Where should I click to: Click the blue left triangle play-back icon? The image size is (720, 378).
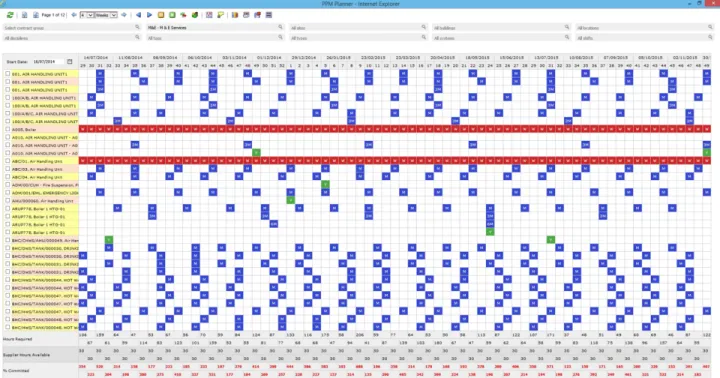pyautogui.click(x=138, y=15)
